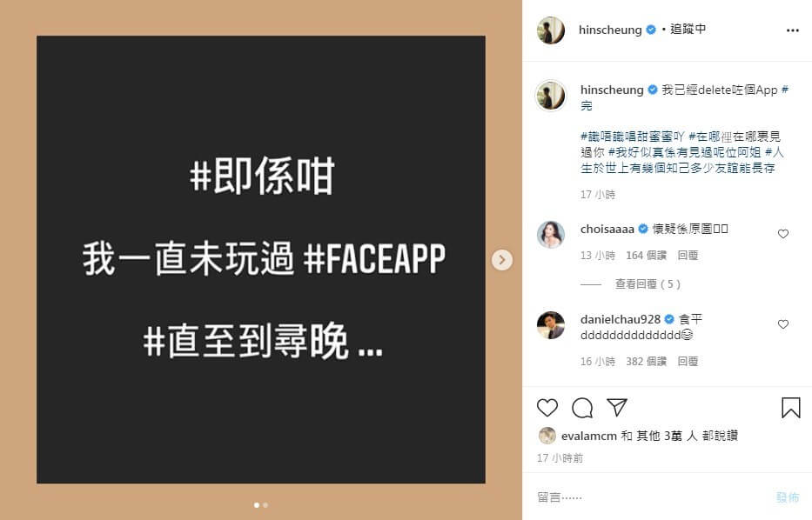Like danielchau928's comment with its heart
The height and width of the screenshot is (520, 812).
click(783, 324)
